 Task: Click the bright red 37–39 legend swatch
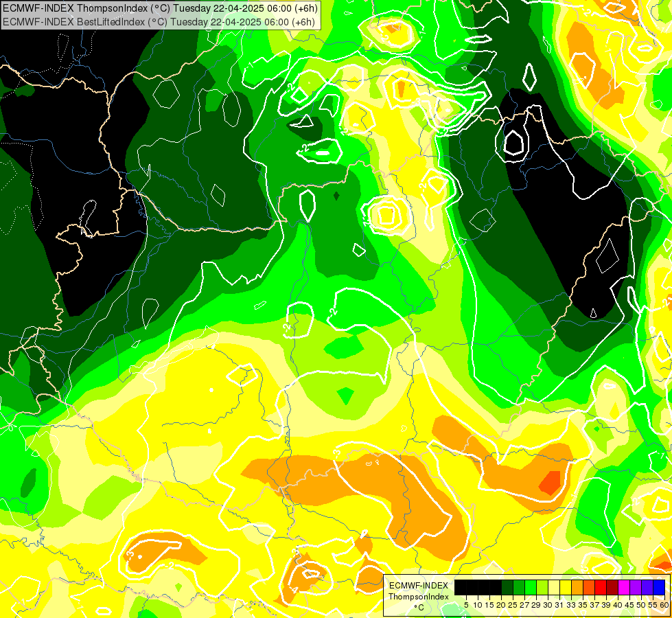pyautogui.click(x=601, y=588)
